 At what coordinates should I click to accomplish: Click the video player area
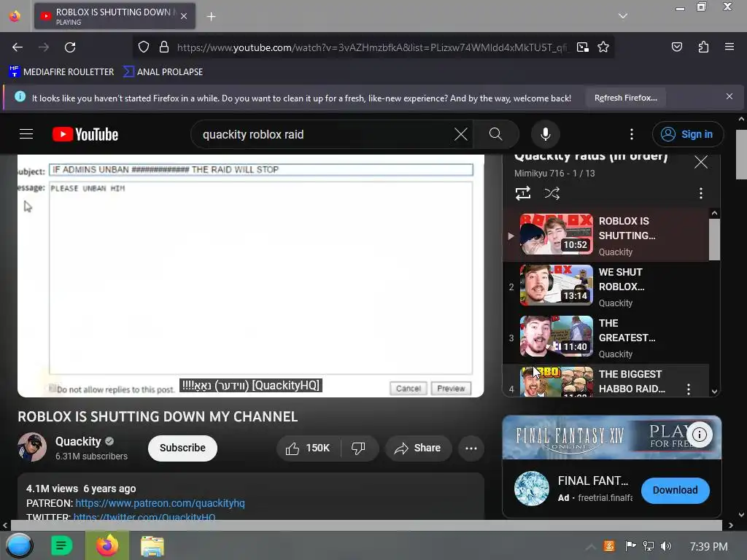251,276
